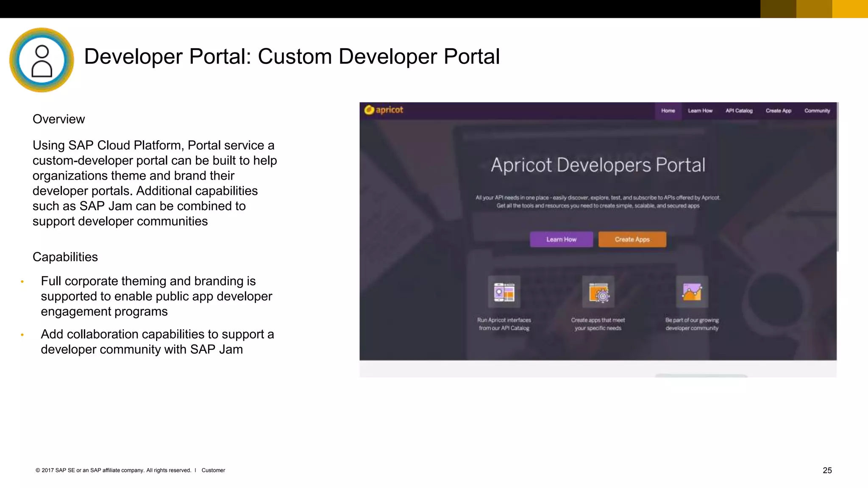
Task: Open the Learn How navigation item
Action: click(x=700, y=111)
